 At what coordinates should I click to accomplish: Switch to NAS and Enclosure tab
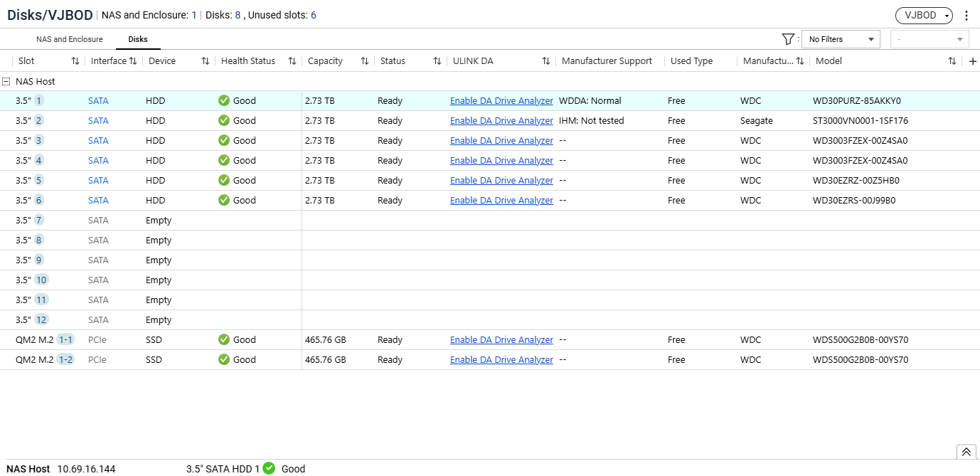70,39
